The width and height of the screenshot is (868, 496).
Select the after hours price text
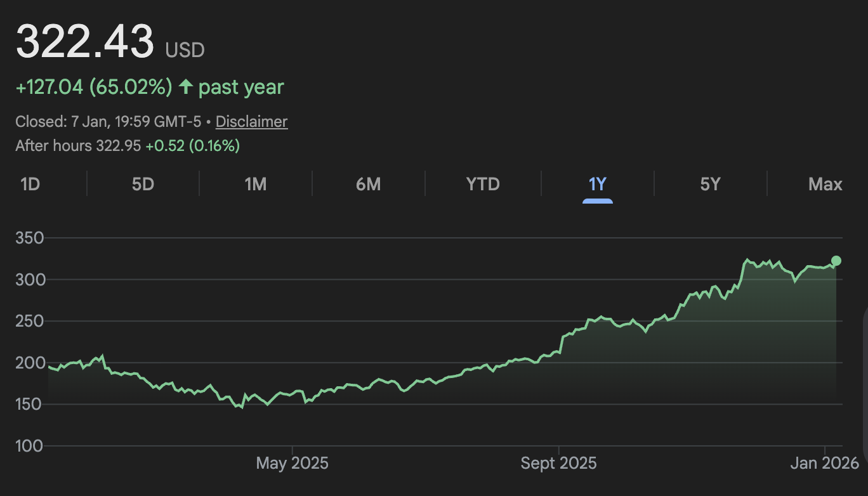tap(127, 146)
